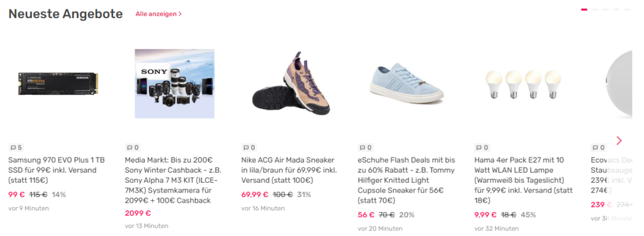Open comment counter on Hama LED deal
The image size is (644, 236).
coord(482,147)
